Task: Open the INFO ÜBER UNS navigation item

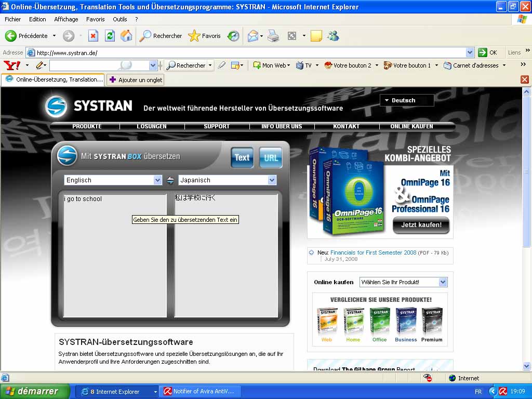Action: tap(282, 126)
